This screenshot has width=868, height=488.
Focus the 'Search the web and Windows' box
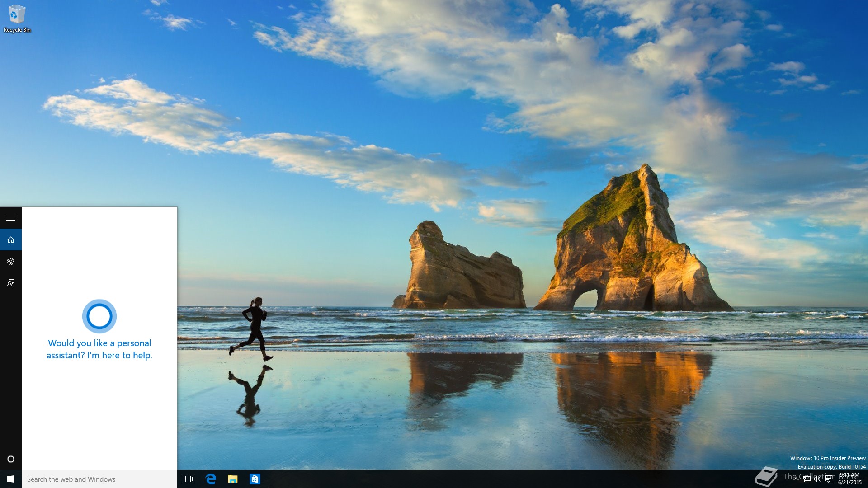(x=99, y=479)
